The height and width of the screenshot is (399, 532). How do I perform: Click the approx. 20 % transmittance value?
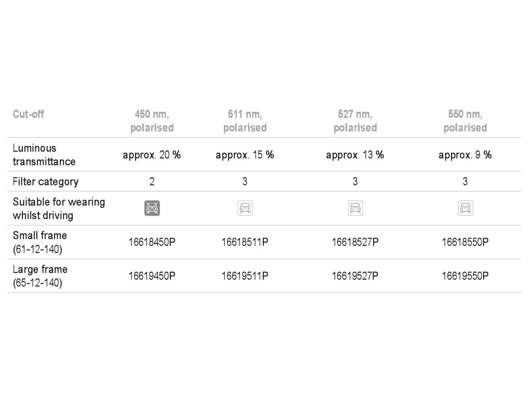pos(152,155)
